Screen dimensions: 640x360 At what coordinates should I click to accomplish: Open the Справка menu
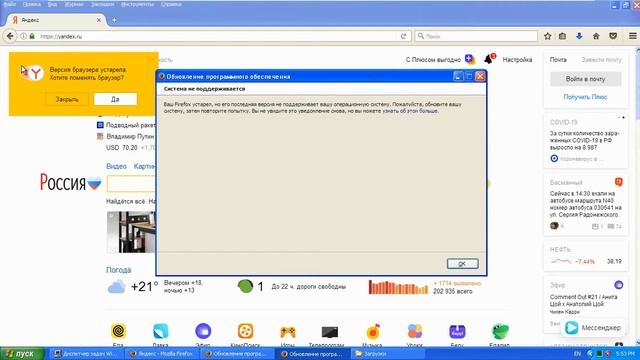[x=171, y=4]
